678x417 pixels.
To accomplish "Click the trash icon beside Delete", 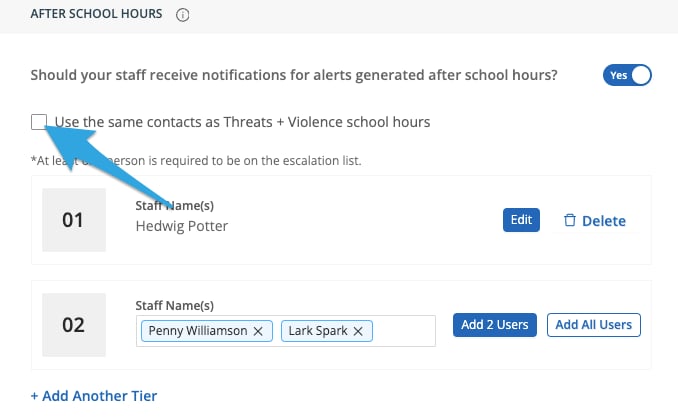I will pyautogui.click(x=569, y=220).
